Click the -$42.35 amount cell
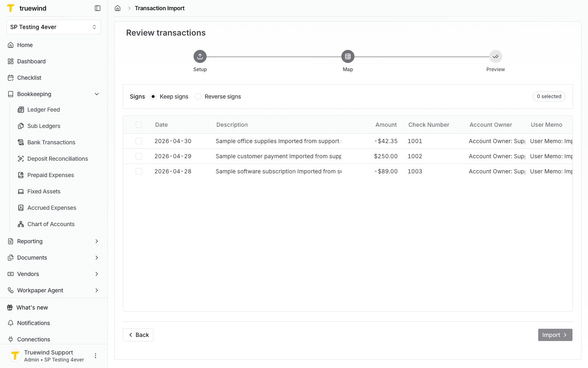588x368 pixels. point(386,141)
